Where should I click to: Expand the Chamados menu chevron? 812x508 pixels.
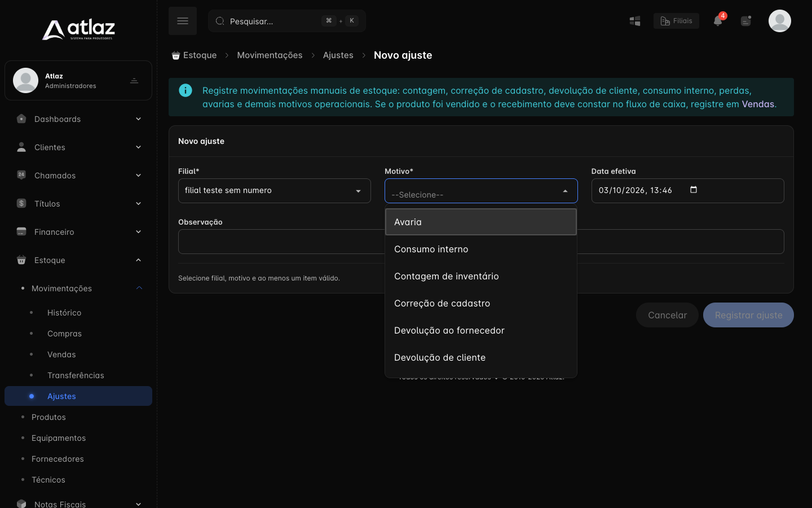click(x=138, y=175)
